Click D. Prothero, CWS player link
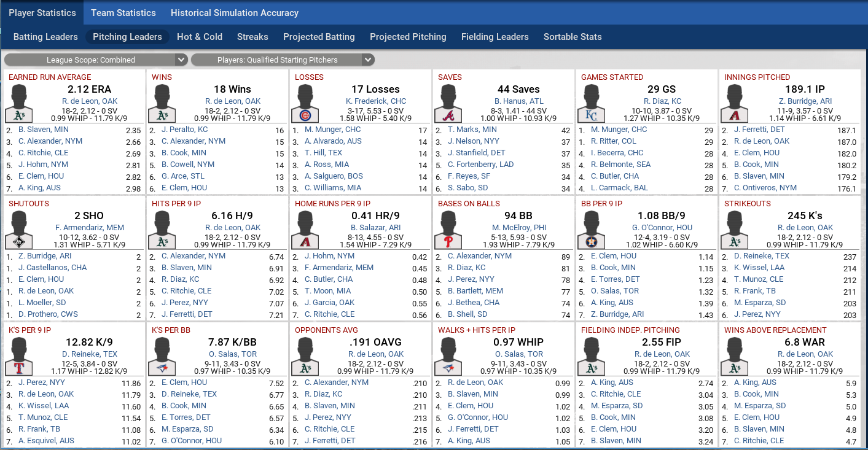This screenshot has height=450, width=868. [47, 314]
